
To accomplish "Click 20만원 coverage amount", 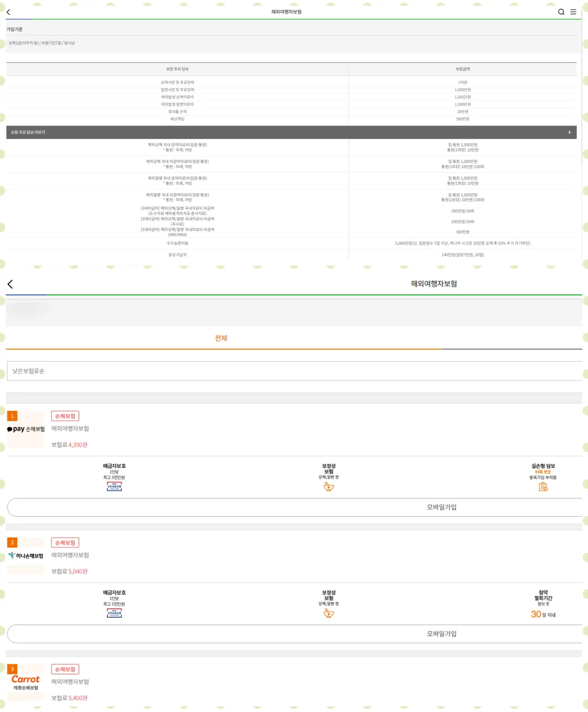I will pyautogui.click(x=463, y=112).
